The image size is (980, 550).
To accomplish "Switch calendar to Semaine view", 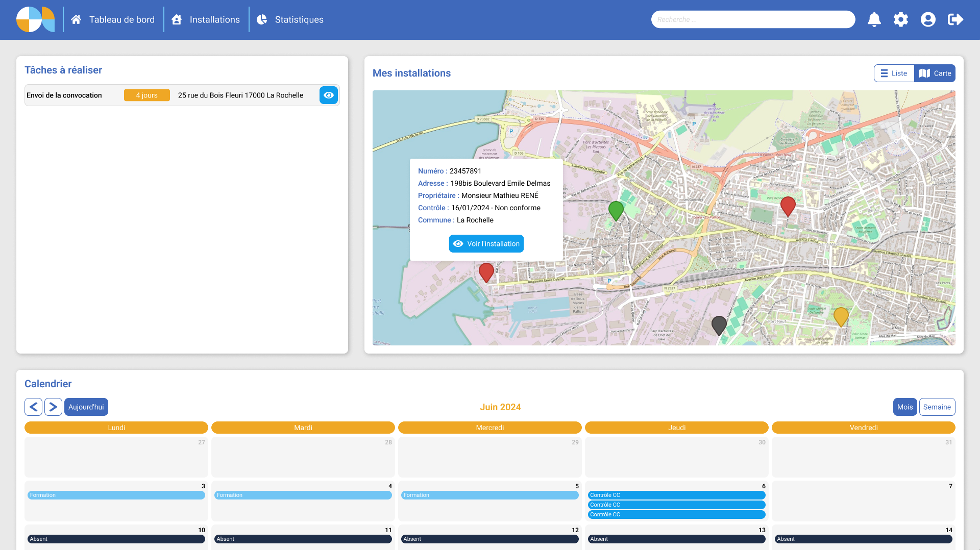I will (937, 407).
